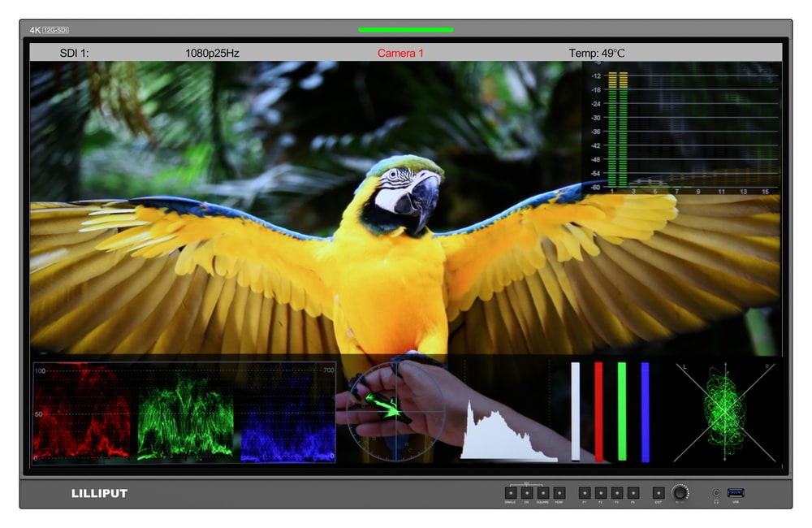Click the green tally light bar
The image size is (812, 528).
[406, 30]
